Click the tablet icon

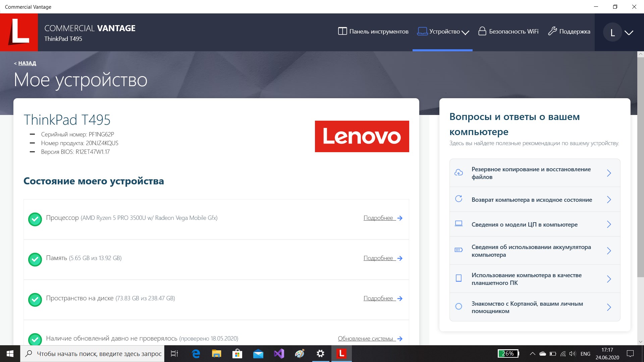pyautogui.click(x=459, y=278)
